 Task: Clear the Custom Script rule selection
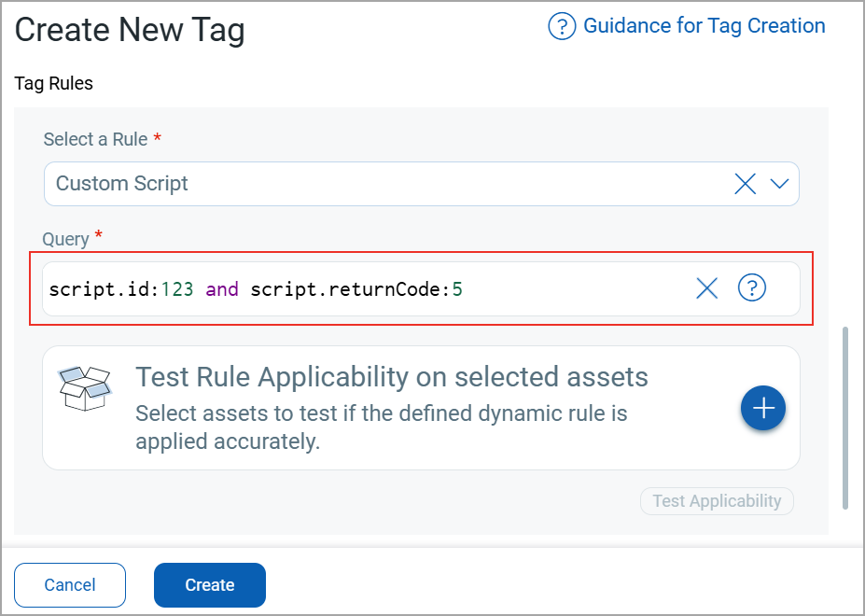click(745, 184)
